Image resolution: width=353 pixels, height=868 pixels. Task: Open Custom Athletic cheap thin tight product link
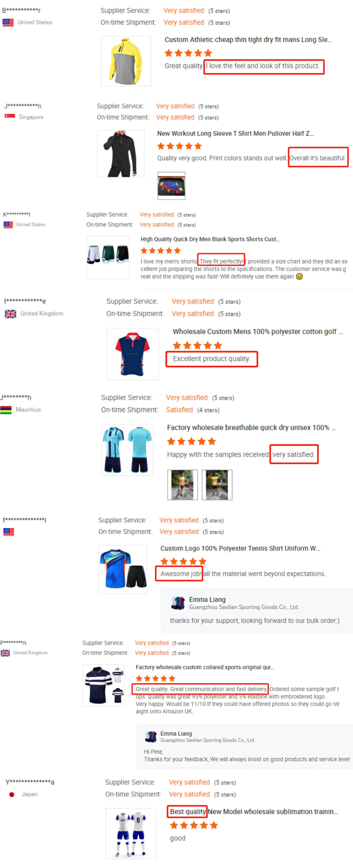[248, 40]
